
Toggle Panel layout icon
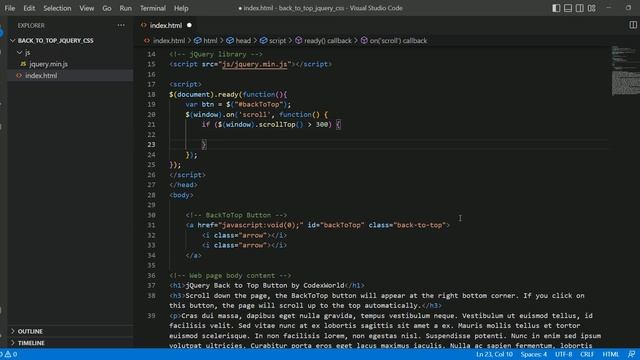click(x=568, y=8)
